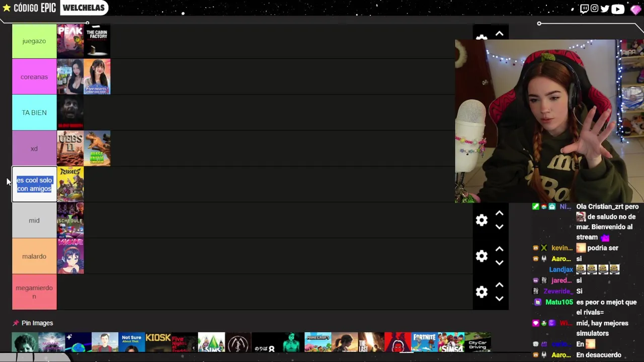Pick the Five Hearts image in coreanas
Image resolution: width=644 pixels, height=362 pixels.
pos(97,77)
